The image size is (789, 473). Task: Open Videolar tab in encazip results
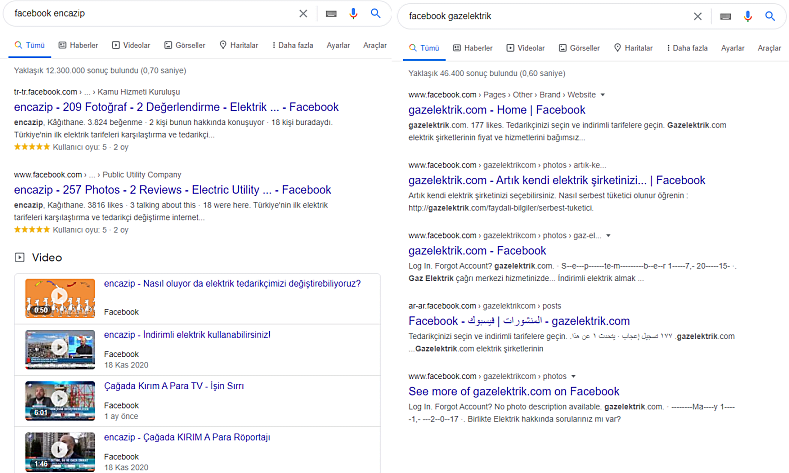(x=131, y=45)
